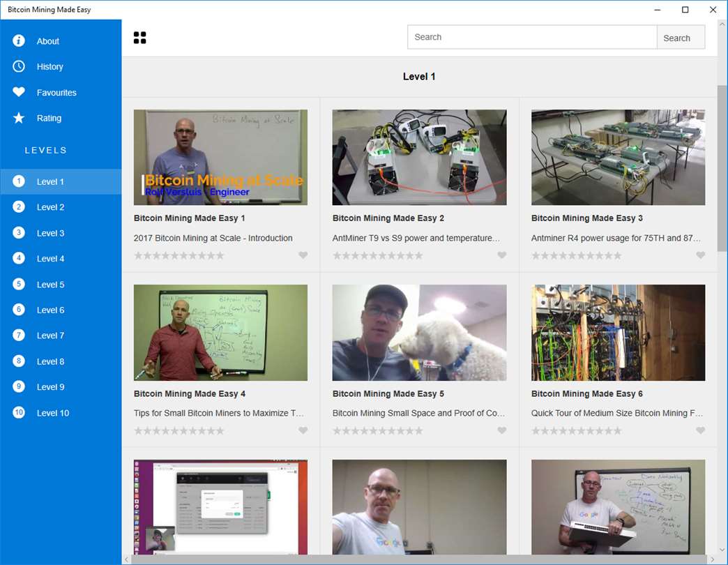Click the Level 5 number badge
Viewport: 728px width, 565px height.
(x=19, y=284)
